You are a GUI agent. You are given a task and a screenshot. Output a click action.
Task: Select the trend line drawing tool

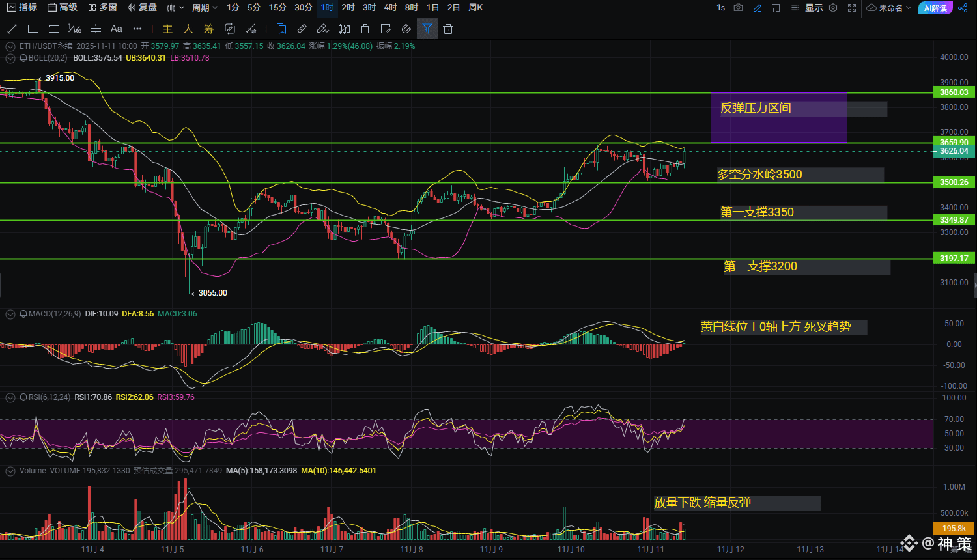pyautogui.click(x=12, y=29)
